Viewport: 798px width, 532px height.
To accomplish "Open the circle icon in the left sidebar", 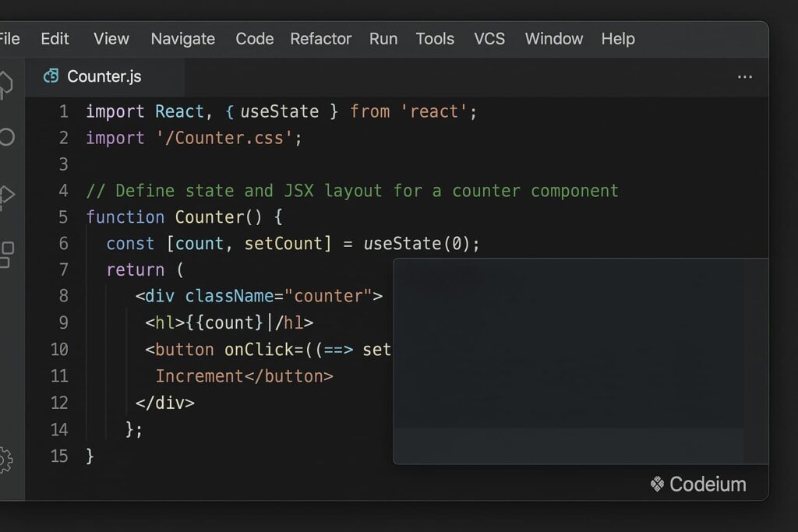I will [6, 137].
